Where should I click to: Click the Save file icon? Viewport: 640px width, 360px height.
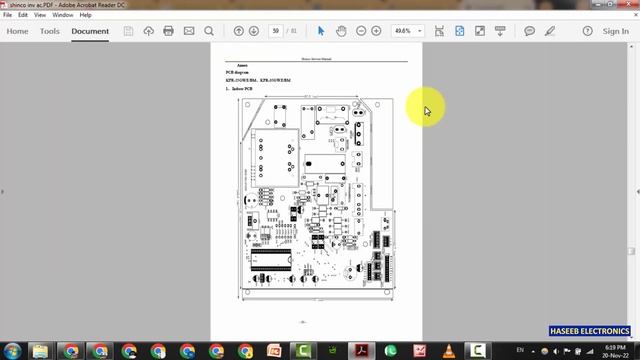[128, 31]
